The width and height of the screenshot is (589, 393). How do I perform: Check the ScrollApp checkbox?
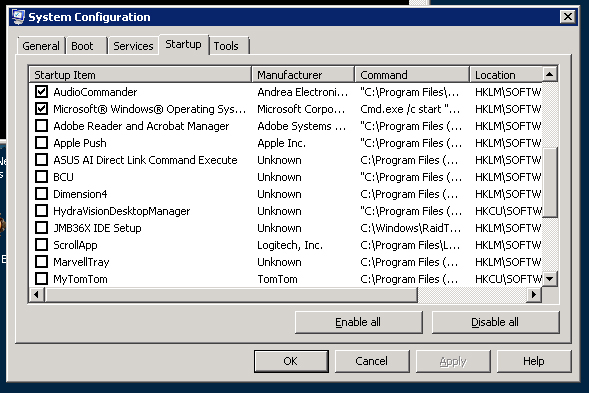41,245
